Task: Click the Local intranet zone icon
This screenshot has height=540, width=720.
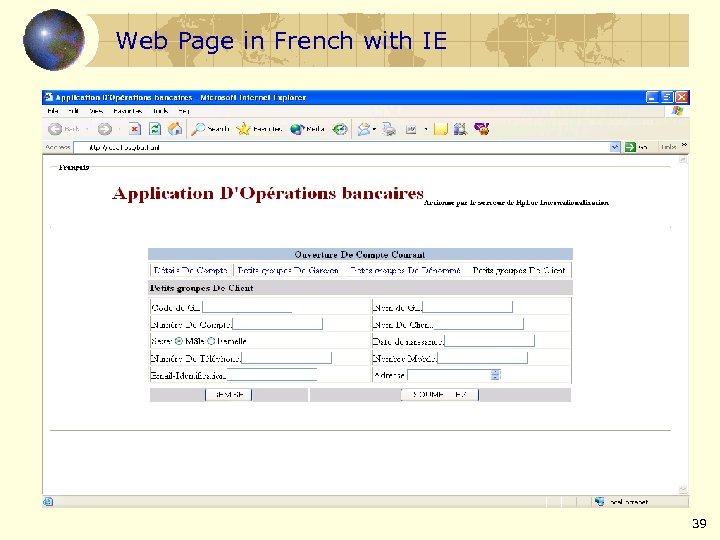Action: point(599,501)
